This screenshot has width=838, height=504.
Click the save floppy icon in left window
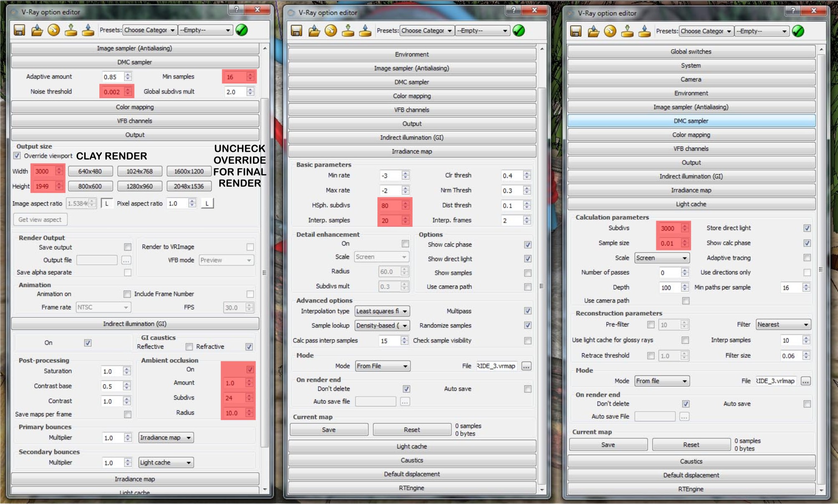(x=19, y=30)
